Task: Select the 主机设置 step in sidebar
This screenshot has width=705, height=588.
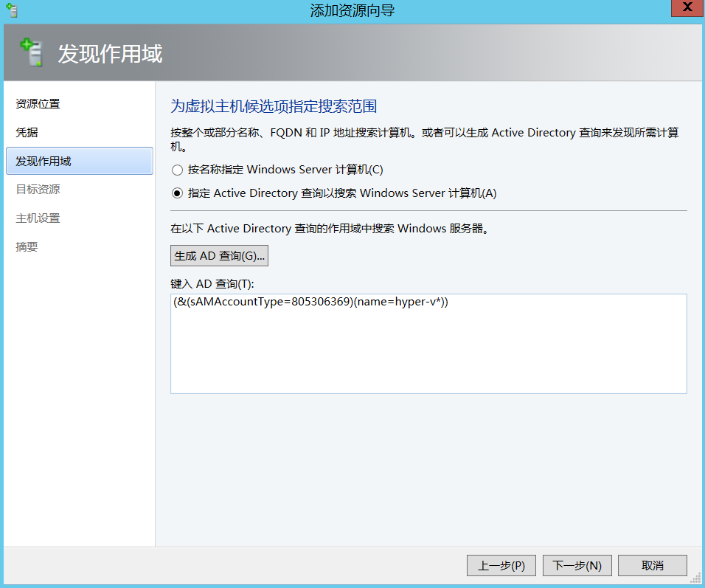Action: (38, 218)
